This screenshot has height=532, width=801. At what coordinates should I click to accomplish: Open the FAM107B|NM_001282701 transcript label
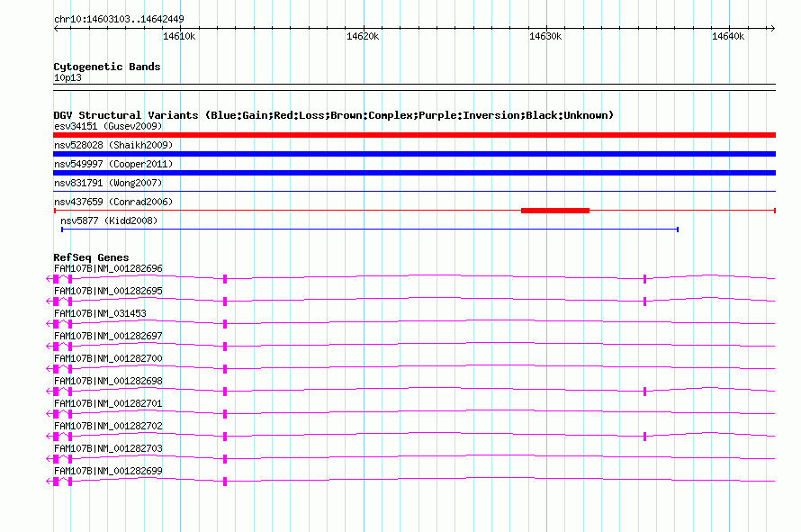[108, 404]
